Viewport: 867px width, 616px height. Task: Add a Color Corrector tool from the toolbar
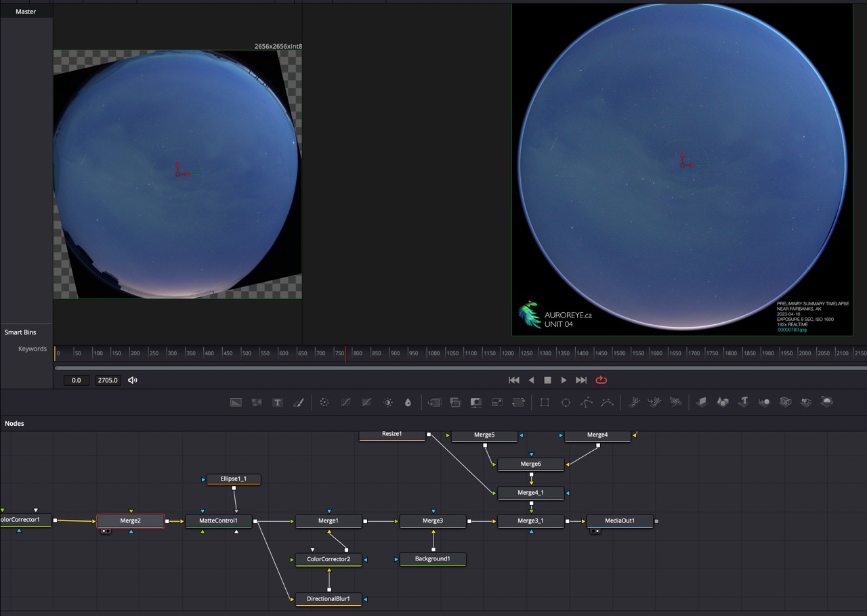(324, 402)
